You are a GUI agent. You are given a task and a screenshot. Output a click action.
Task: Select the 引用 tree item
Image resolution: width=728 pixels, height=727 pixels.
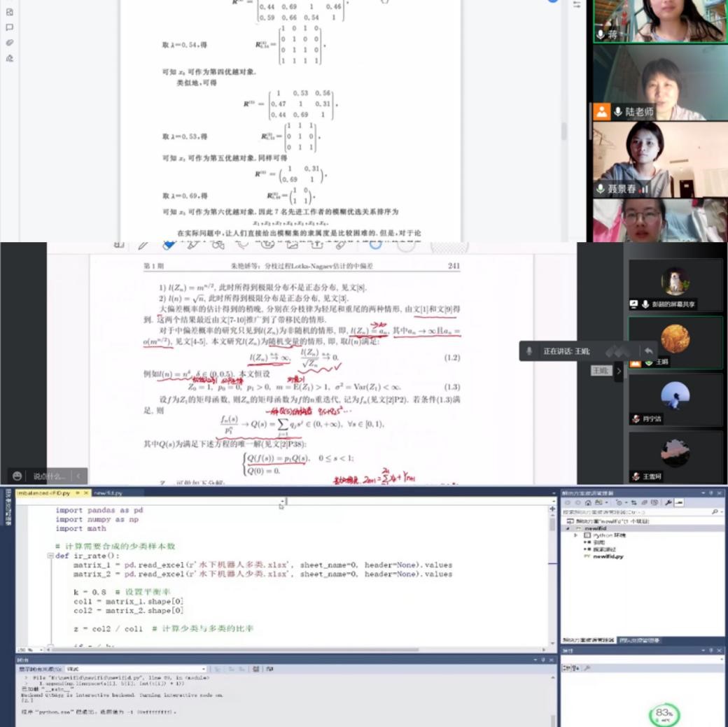click(x=598, y=542)
